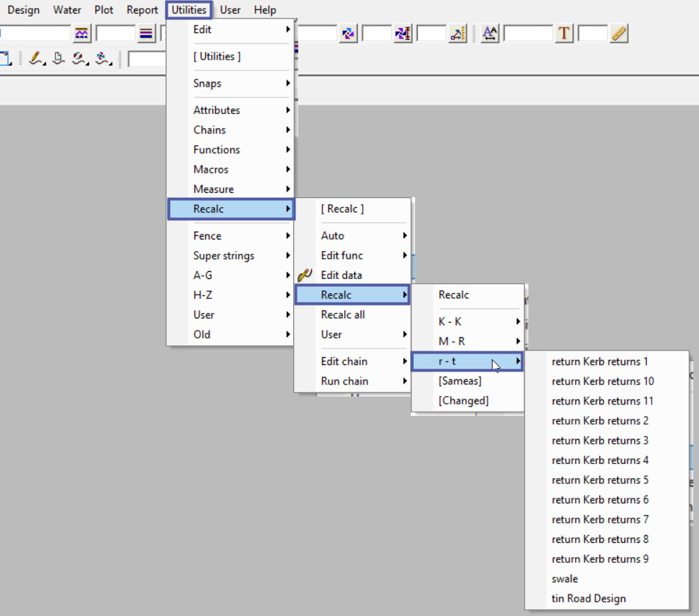The height and width of the screenshot is (616, 699).
Task: Expand the Run chain submenu
Action: pos(352,382)
